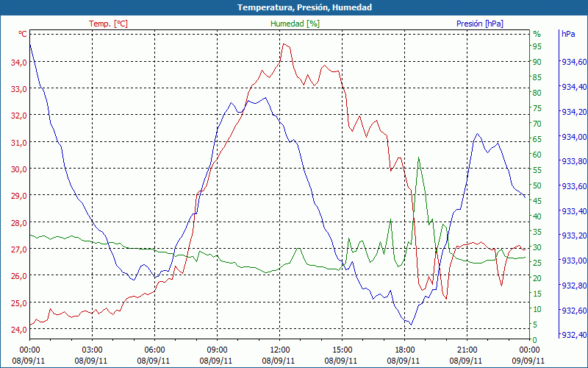The image size is (588, 368).
Task: Click the 03:00 time axis label
Action: 92,350
